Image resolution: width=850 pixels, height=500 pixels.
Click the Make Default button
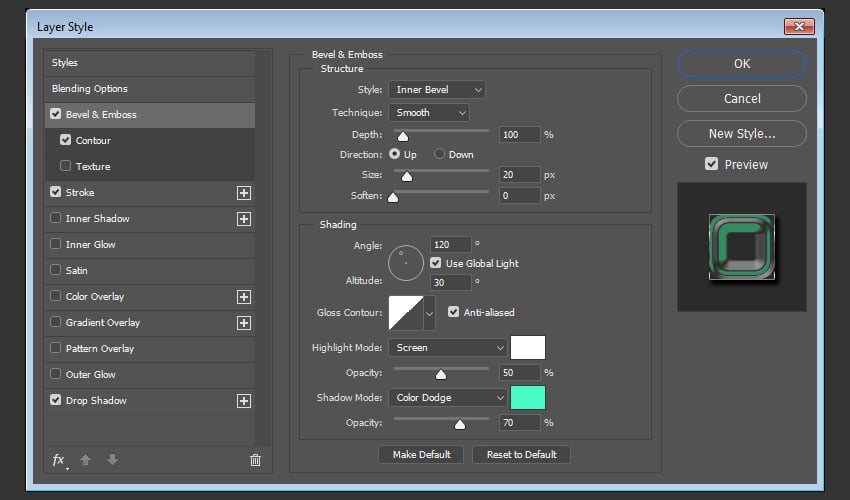pyautogui.click(x=421, y=454)
